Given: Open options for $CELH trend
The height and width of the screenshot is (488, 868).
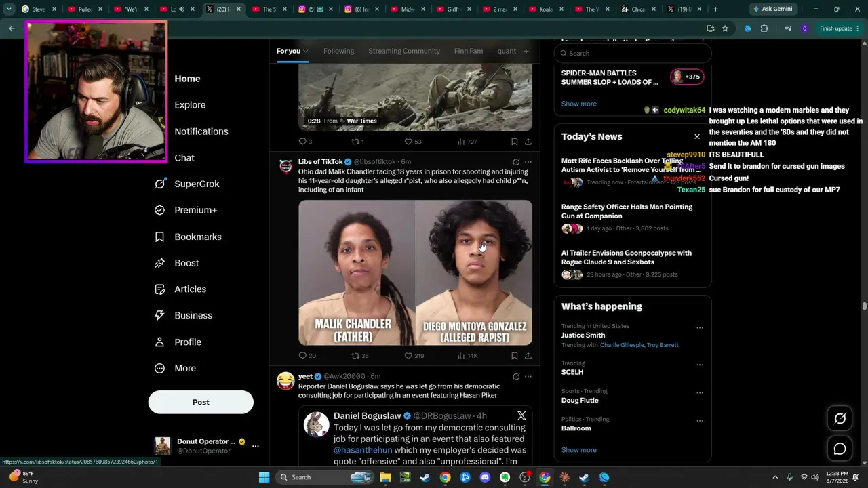Looking at the screenshot, I should tap(700, 365).
